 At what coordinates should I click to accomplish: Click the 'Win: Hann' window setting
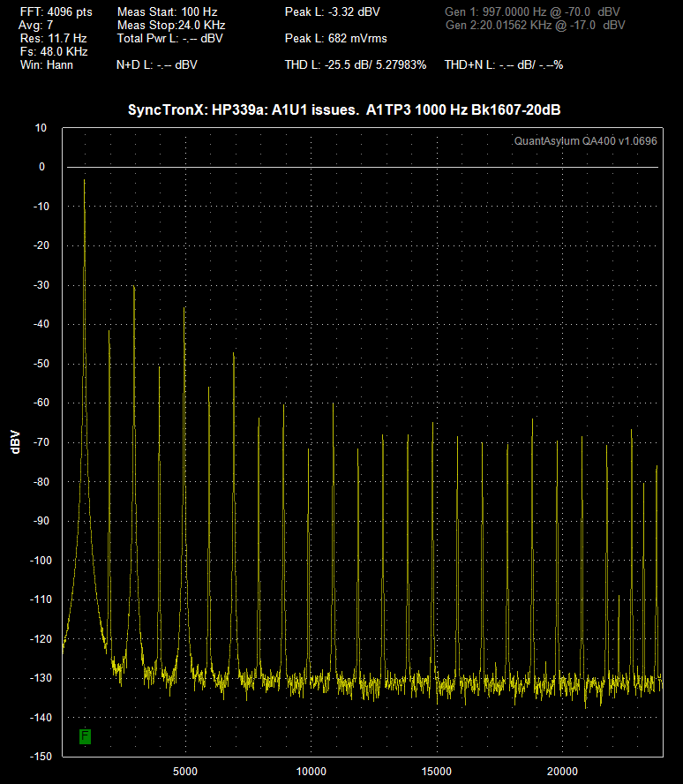coord(47,65)
